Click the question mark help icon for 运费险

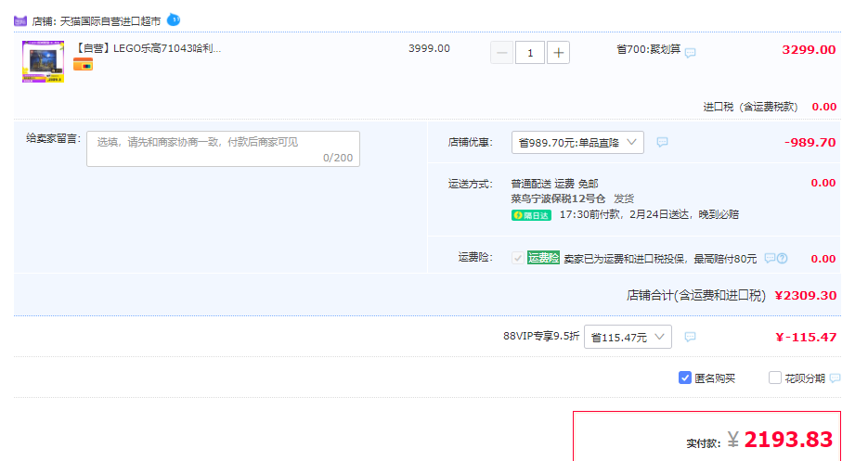click(782, 258)
